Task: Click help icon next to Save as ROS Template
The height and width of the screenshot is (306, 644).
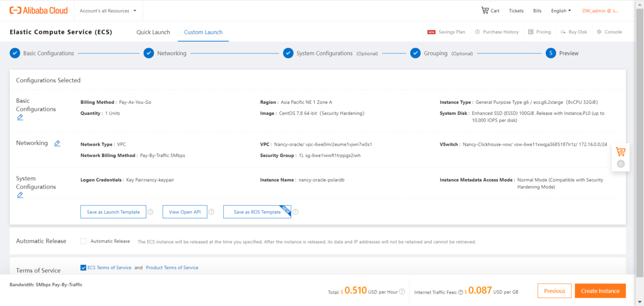Action: coord(295,212)
